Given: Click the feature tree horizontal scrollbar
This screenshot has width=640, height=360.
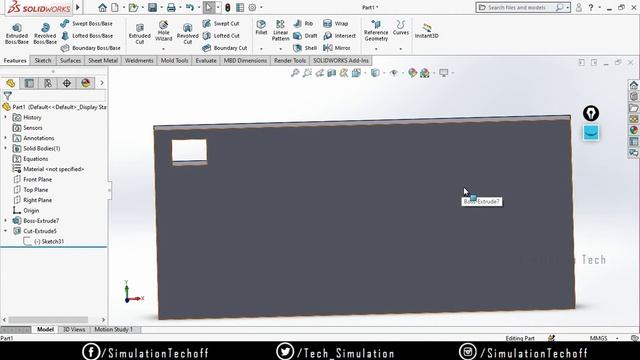Looking at the screenshot, I should click(48, 320).
